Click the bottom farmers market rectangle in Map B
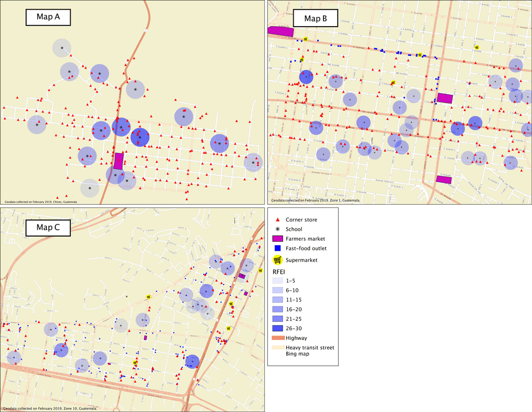 444,180
